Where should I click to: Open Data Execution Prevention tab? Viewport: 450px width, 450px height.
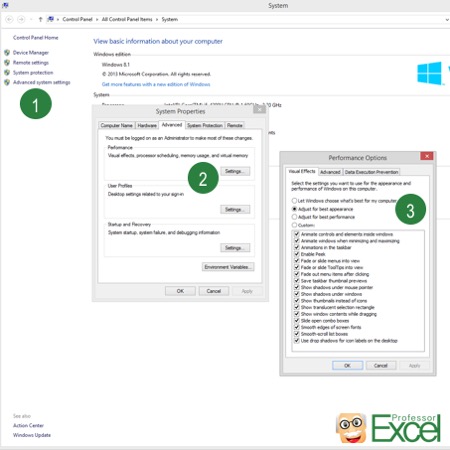point(371,172)
